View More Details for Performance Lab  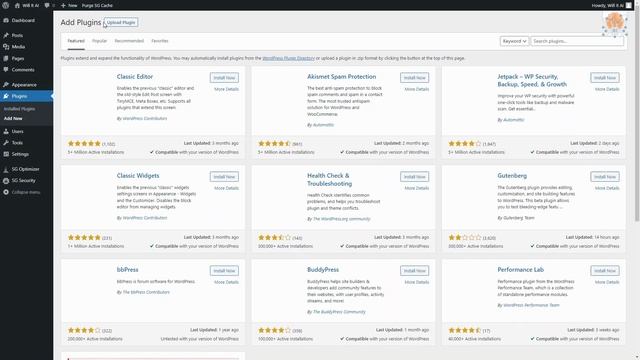607,282
